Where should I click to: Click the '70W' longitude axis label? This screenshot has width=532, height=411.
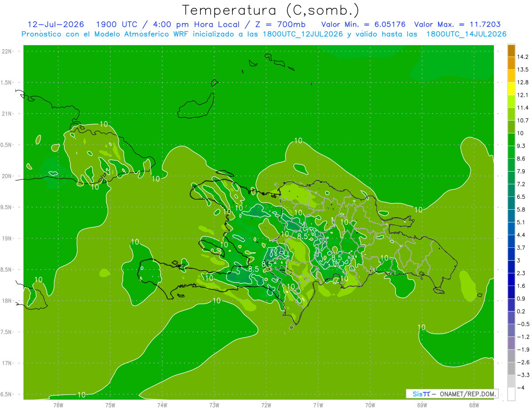click(x=370, y=405)
